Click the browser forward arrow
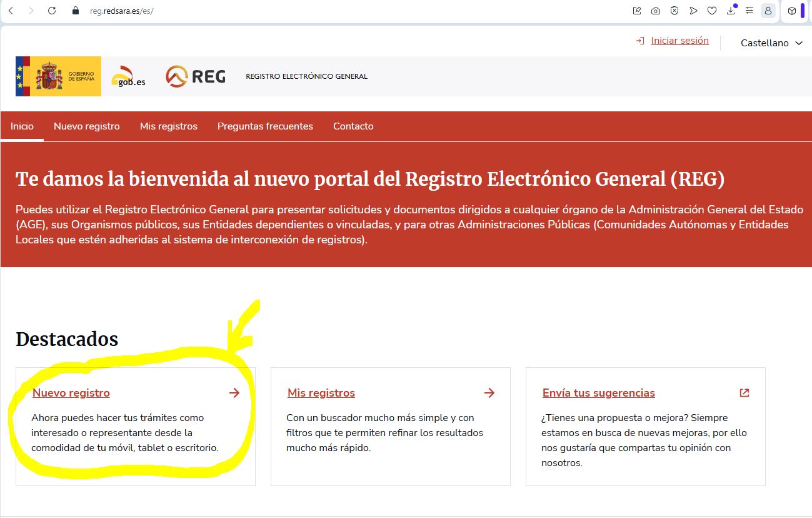Screen dimensions: 812x518 (x=31, y=11)
